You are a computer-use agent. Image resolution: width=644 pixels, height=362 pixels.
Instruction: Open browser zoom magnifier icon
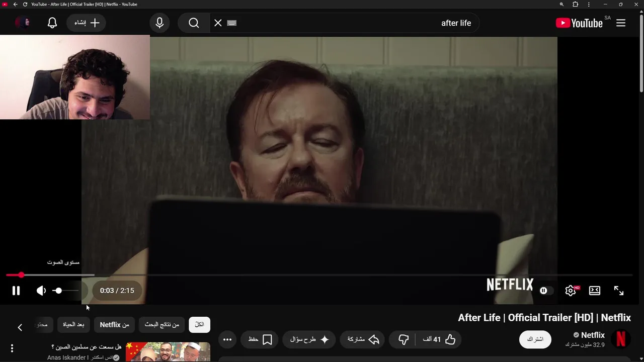click(561, 5)
